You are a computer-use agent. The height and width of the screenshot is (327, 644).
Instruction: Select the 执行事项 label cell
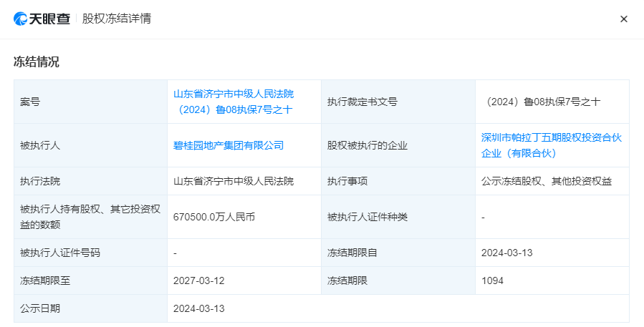click(x=398, y=181)
